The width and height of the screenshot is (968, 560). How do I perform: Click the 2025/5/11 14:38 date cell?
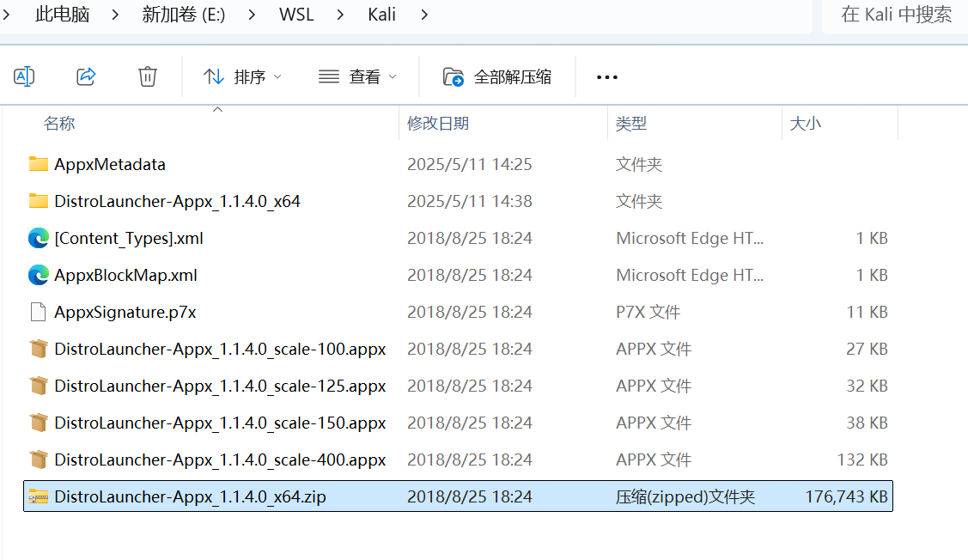(x=469, y=201)
